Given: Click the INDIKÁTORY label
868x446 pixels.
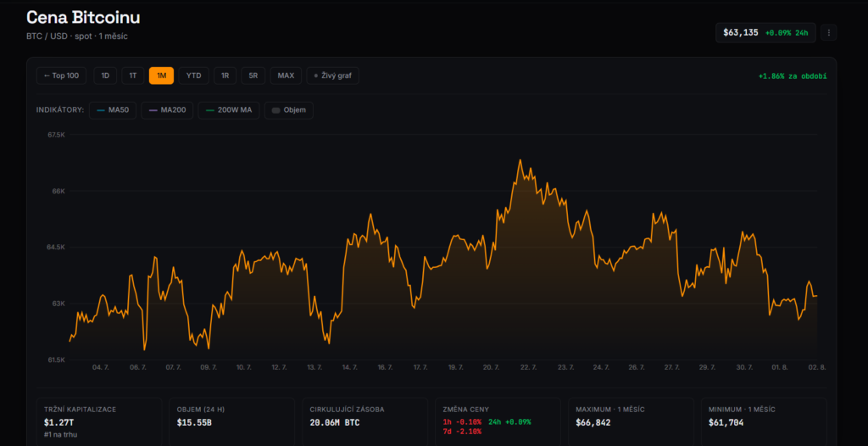Looking at the screenshot, I should pos(60,110).
